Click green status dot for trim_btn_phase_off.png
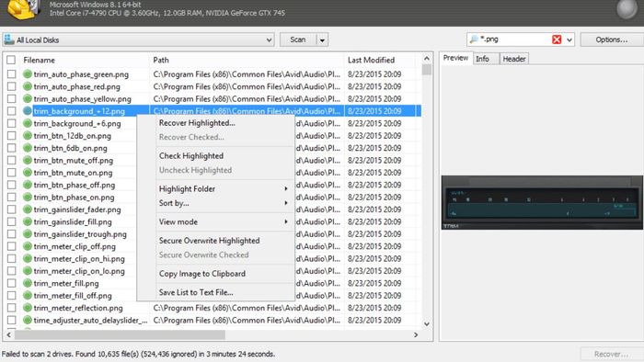644x362 pixels. (28, 185)
